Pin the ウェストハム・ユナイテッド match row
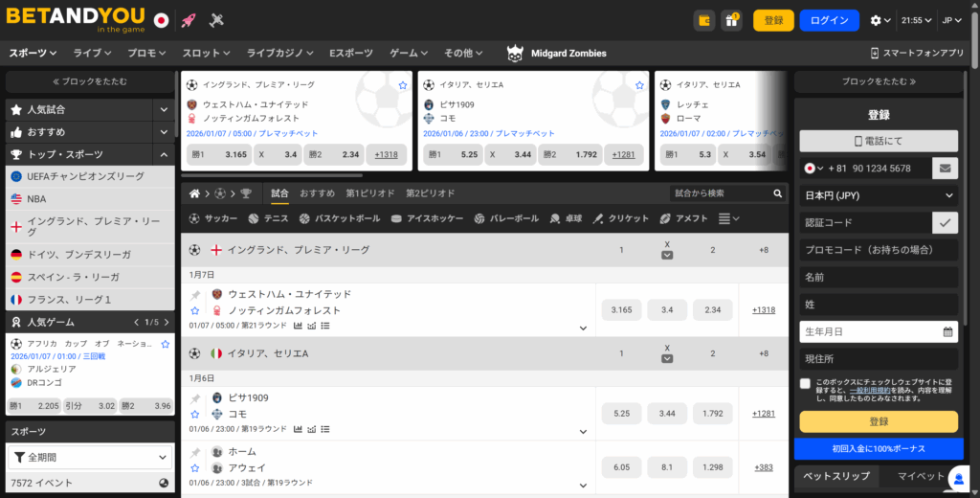The width and height of the screenshot is (980, 498). click(195, 294)
